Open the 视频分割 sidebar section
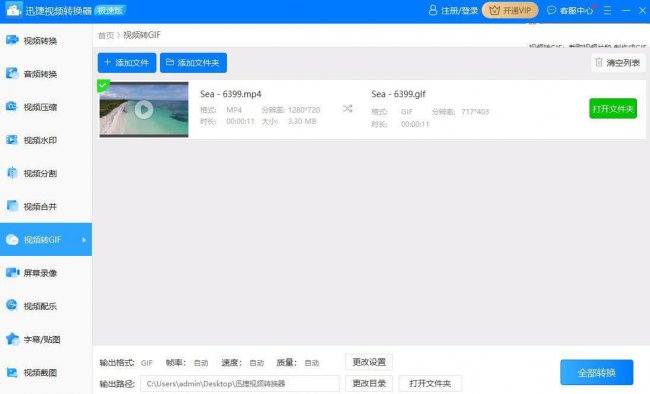The height and width of the screenshot is (394, 650). pos(46,173)
